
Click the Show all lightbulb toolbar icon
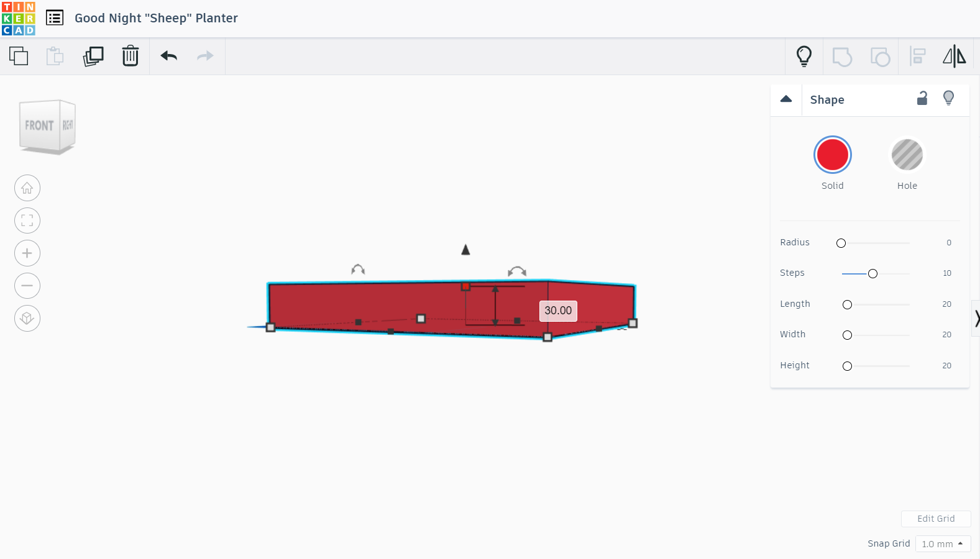pos(804,57)
